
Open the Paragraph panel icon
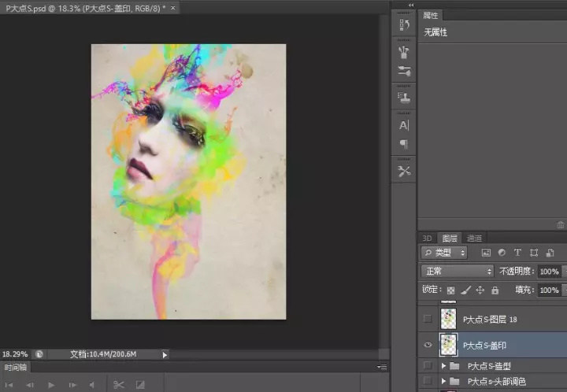(x=404, y=145)
